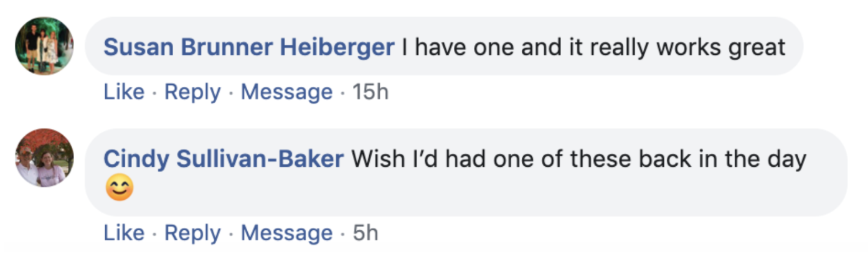Open the 5h timestamp link
The width and height of the screenshot is (868, 254).
365,233
